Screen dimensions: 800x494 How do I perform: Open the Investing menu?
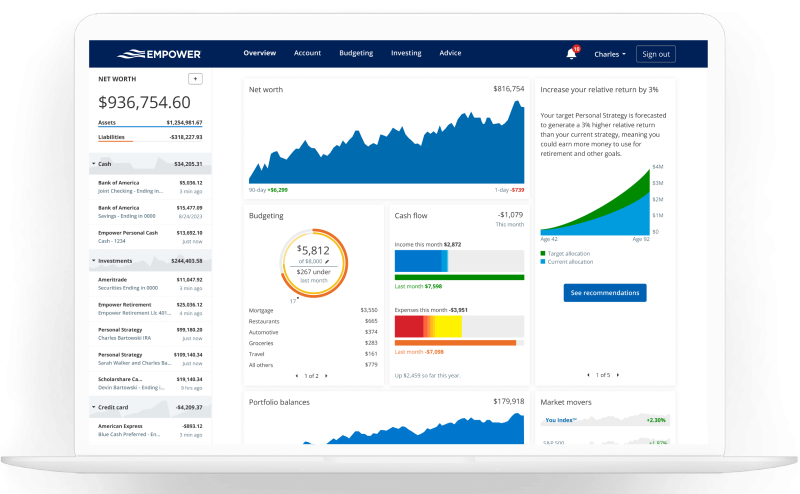point(406,53)
